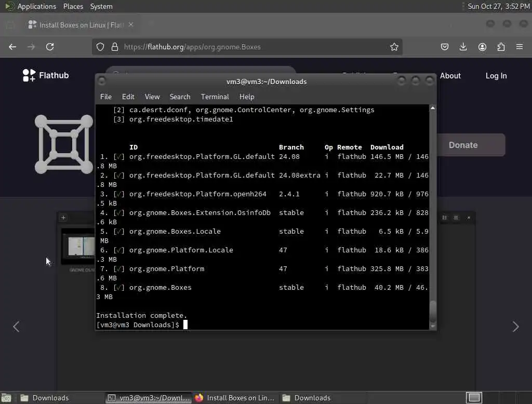Click the Flathub logo link
The width and height of the screenshot is (532, 404).
[46, 75]
